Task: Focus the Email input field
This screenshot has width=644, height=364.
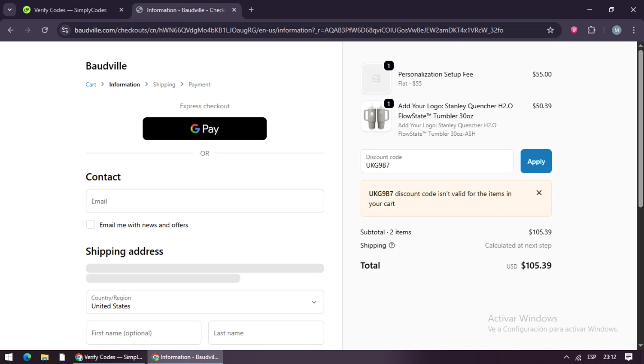Action: (205, 201)
